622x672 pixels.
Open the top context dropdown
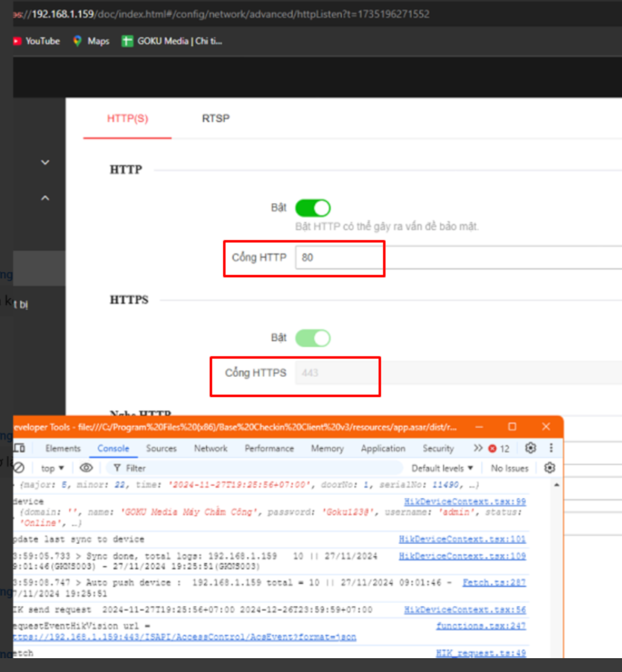coord(52,468)
